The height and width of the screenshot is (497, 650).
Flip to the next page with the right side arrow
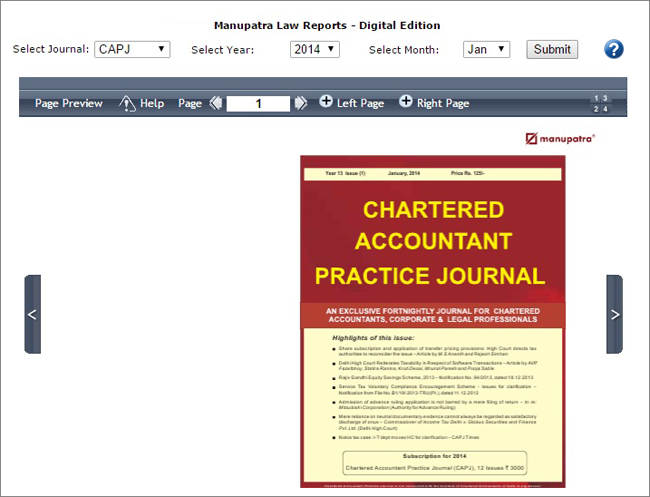click(x=614, y=314)
